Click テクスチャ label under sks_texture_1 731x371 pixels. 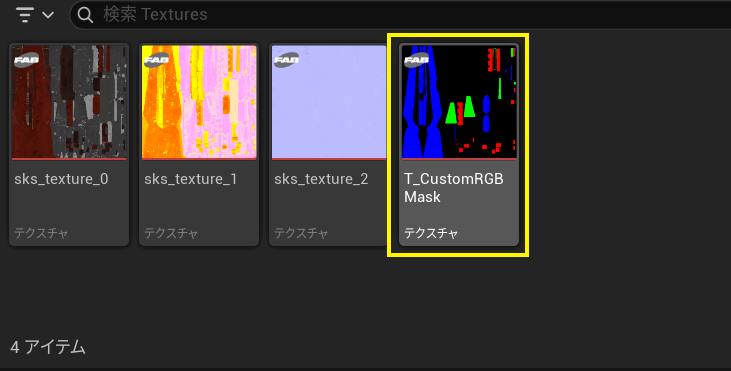pos(171,233)
